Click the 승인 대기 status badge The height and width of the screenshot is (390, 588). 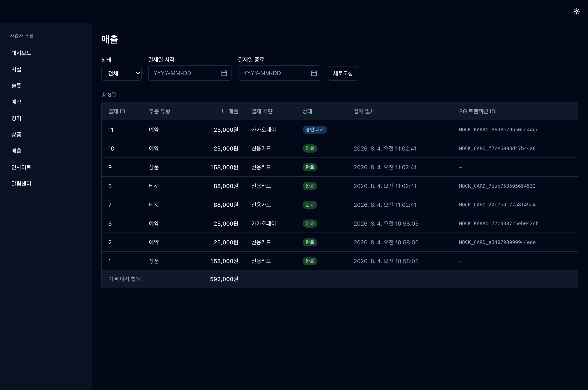[x=315, y=130]
